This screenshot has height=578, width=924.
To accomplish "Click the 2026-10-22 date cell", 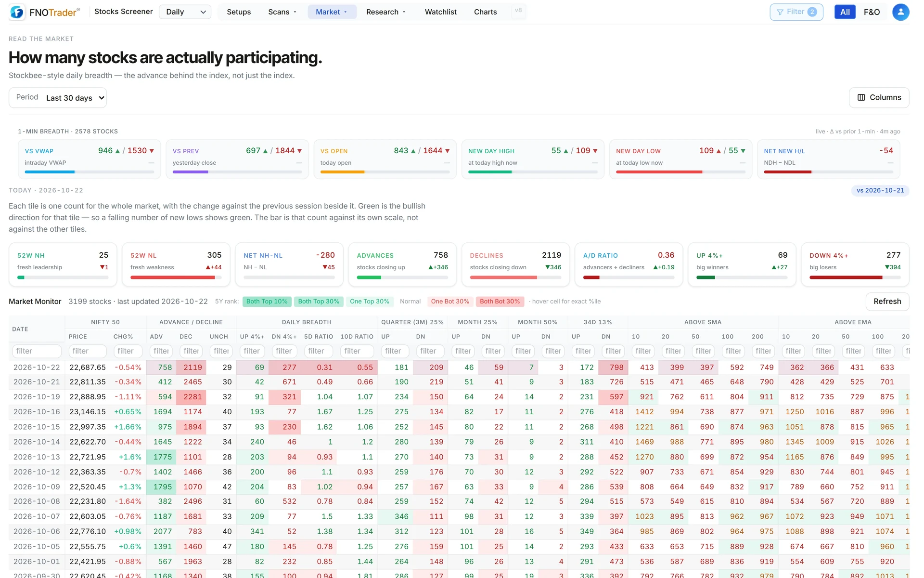I will point(37,368).
